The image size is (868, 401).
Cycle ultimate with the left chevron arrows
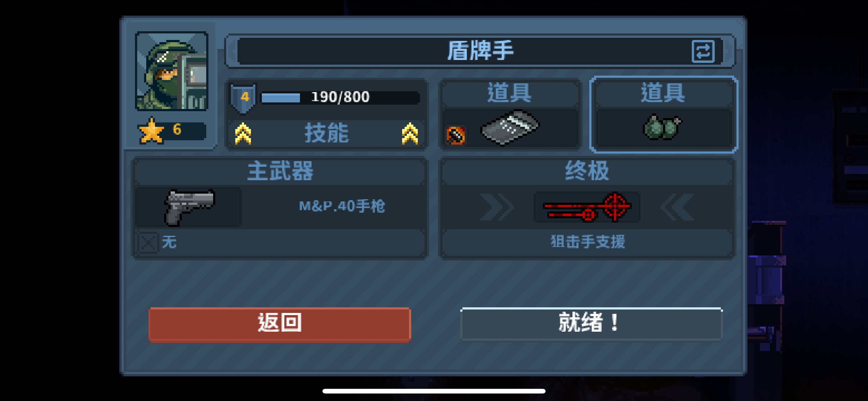(x=497, y=207)
